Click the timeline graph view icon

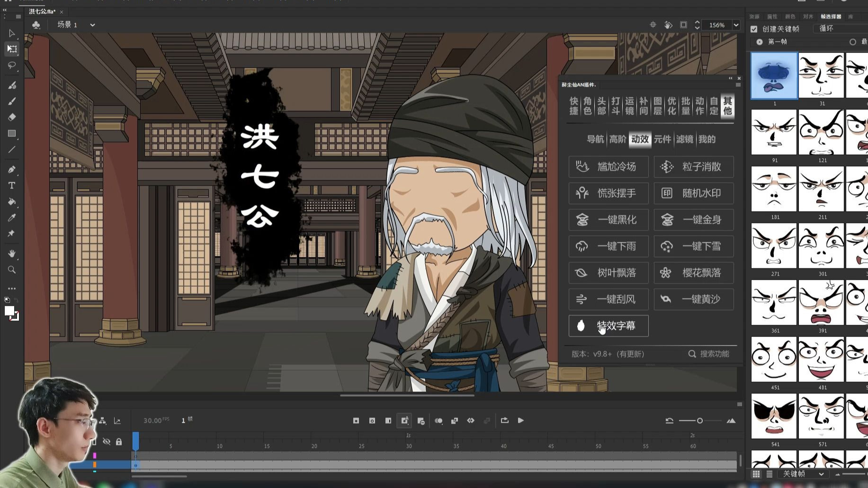click(x=117, y=421)
